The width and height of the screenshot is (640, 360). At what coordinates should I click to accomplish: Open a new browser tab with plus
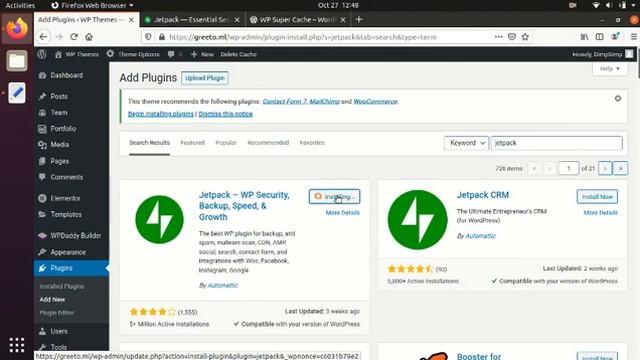point(359,19)
